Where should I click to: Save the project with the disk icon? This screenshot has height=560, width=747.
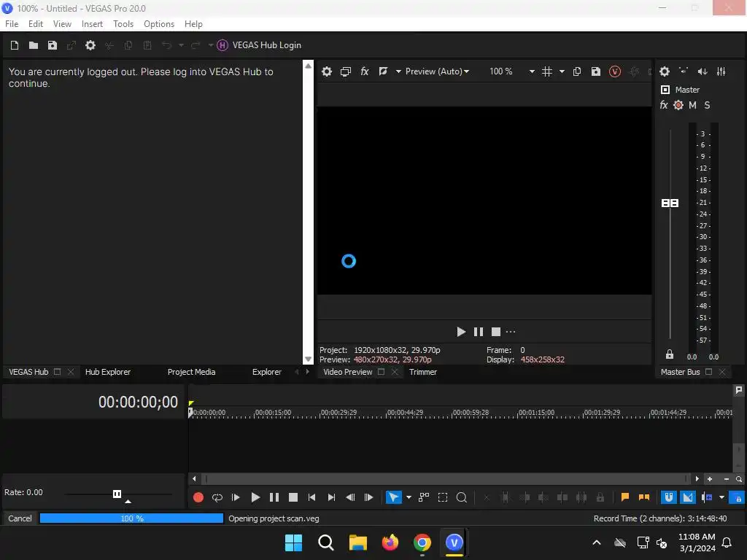click(x=53, y=45)
